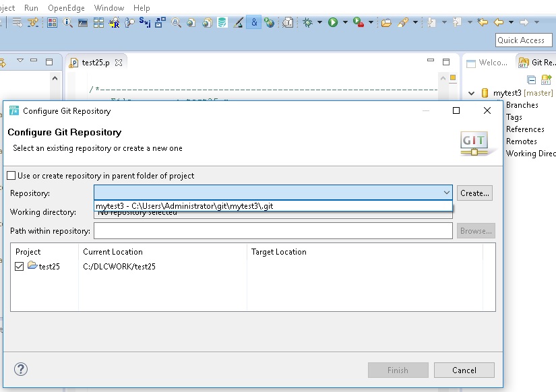The image size is (556, 392).
Task: Click the Quick Access search box
Action: click(524, 40)
